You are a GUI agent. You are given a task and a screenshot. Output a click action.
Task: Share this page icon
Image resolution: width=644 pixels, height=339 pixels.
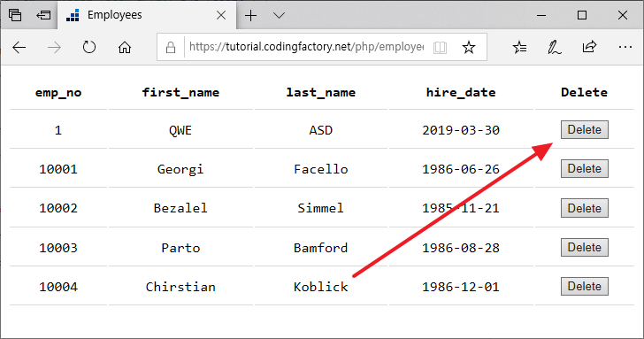point(589,47)
